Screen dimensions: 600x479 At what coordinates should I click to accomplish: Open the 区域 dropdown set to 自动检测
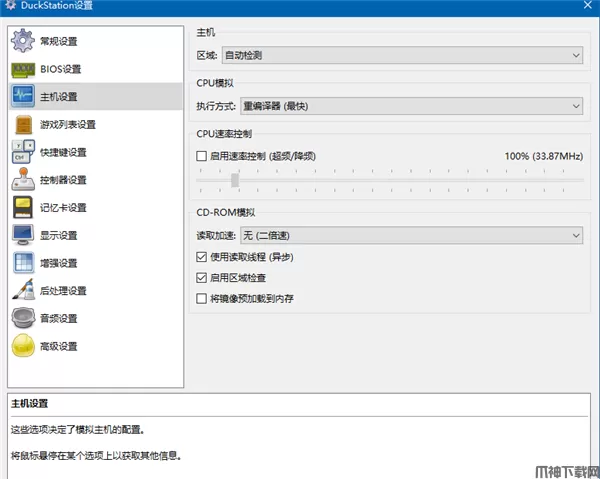coord(402,55)
